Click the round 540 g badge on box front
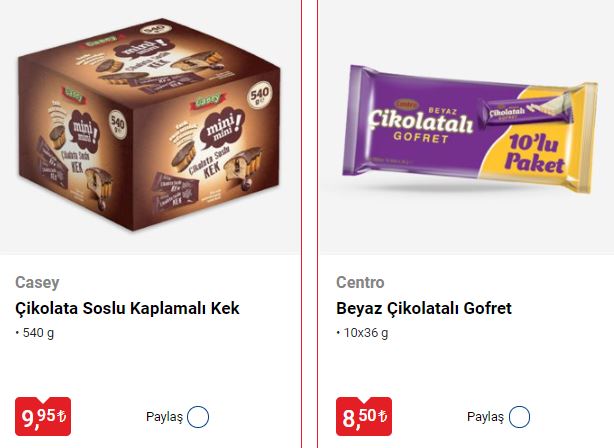 point(259,96)
